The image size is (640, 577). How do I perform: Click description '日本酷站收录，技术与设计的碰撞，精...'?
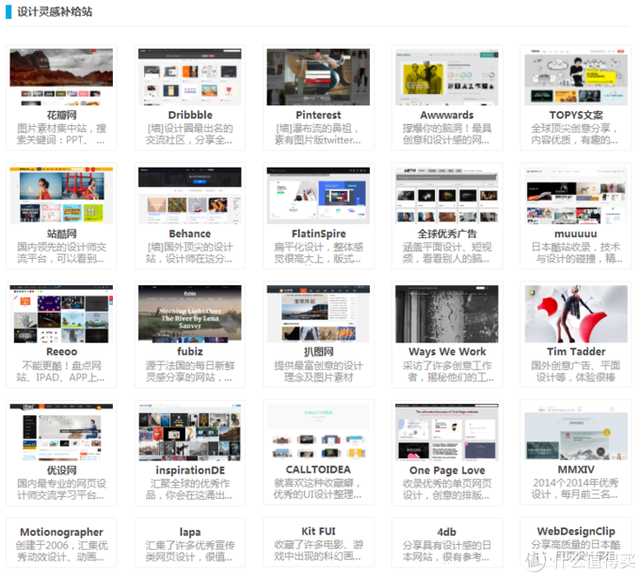point(576,253)
